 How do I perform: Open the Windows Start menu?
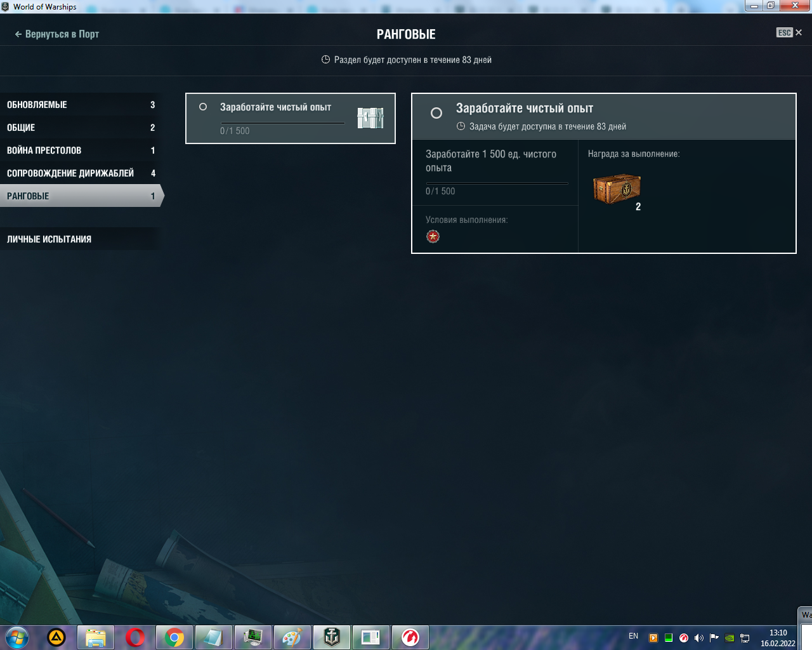click(x=16, y=637)
